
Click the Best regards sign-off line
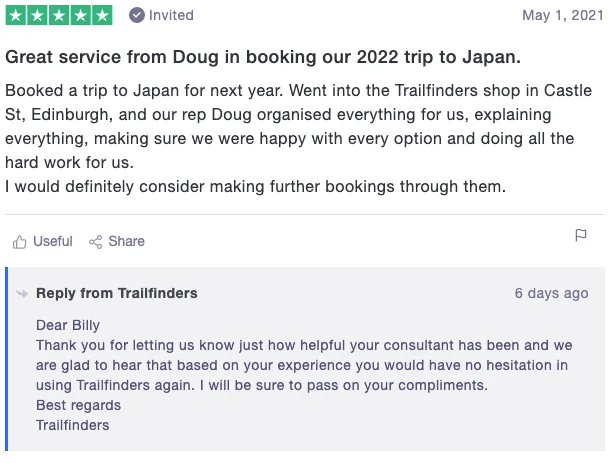[78, 405]
